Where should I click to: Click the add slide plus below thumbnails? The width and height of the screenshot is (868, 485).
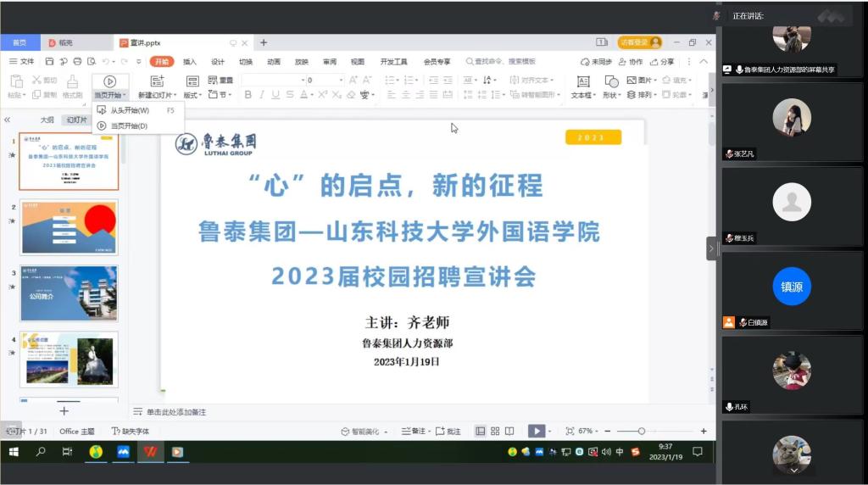(x=64, y=410)
